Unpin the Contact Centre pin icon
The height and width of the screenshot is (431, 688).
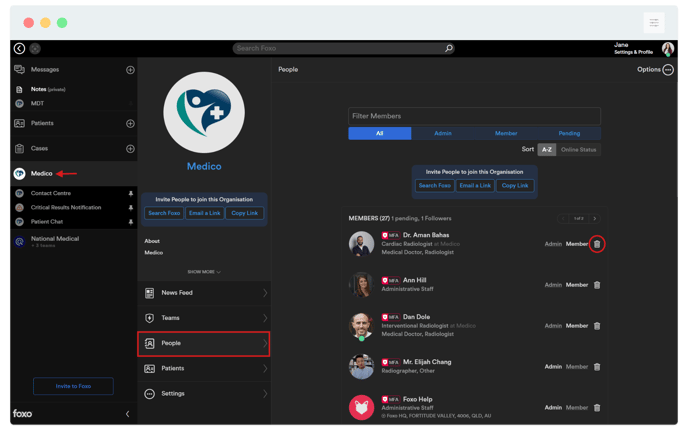coord(131,194)
